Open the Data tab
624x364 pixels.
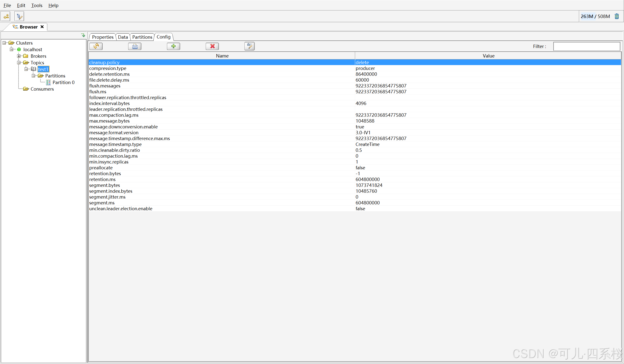123,37
